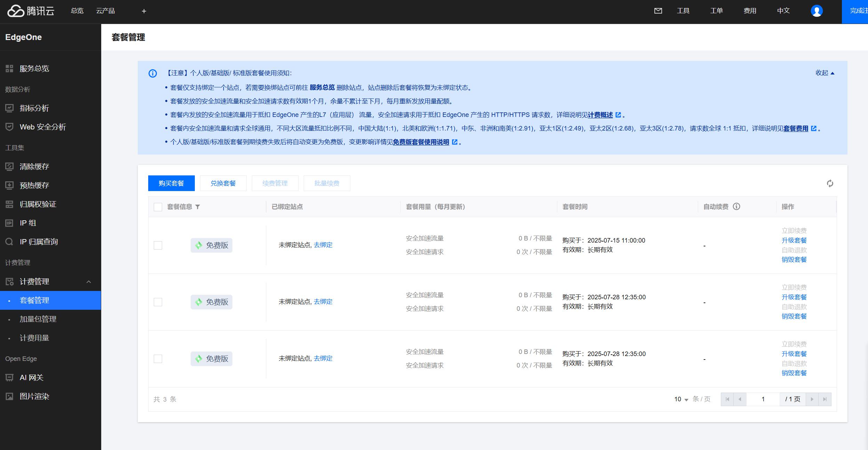
Task: Click the plus icon in top bar
Action: (x=144, y=11)
